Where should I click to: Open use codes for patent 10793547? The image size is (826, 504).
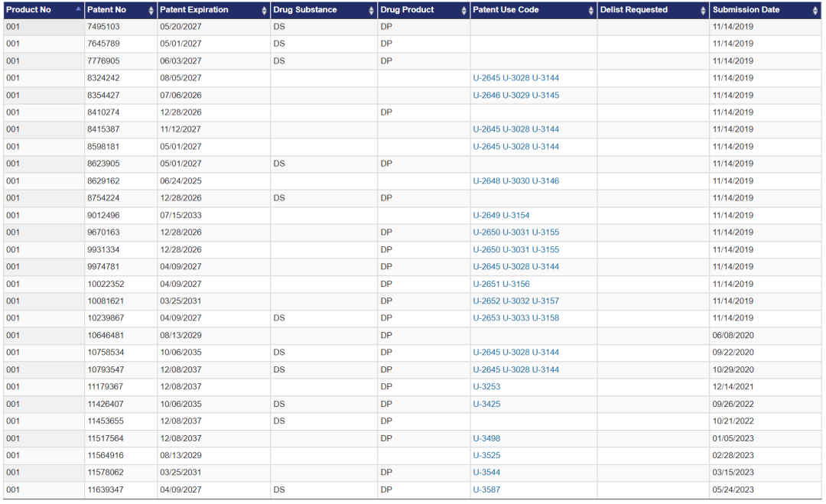[515, 369]
